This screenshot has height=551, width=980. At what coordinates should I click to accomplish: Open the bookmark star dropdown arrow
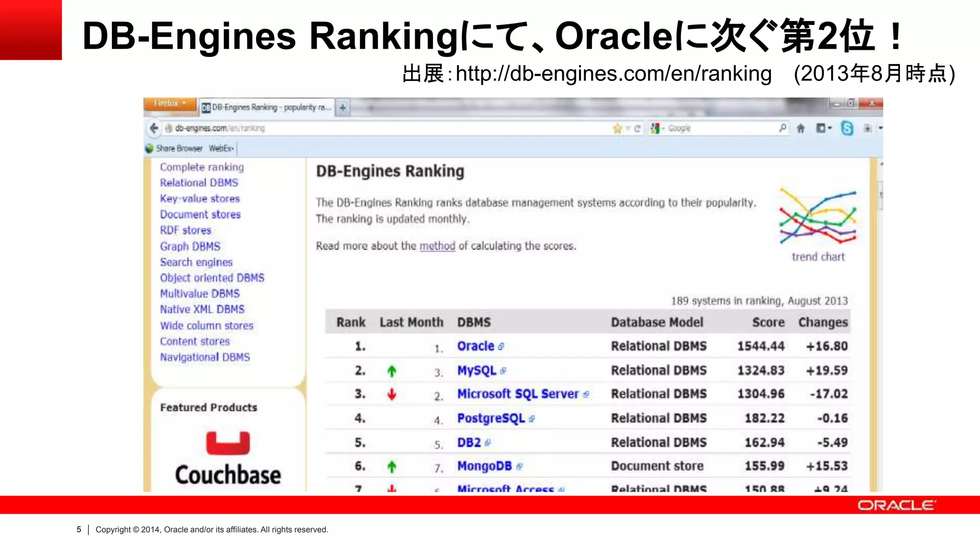pos(628,128)
